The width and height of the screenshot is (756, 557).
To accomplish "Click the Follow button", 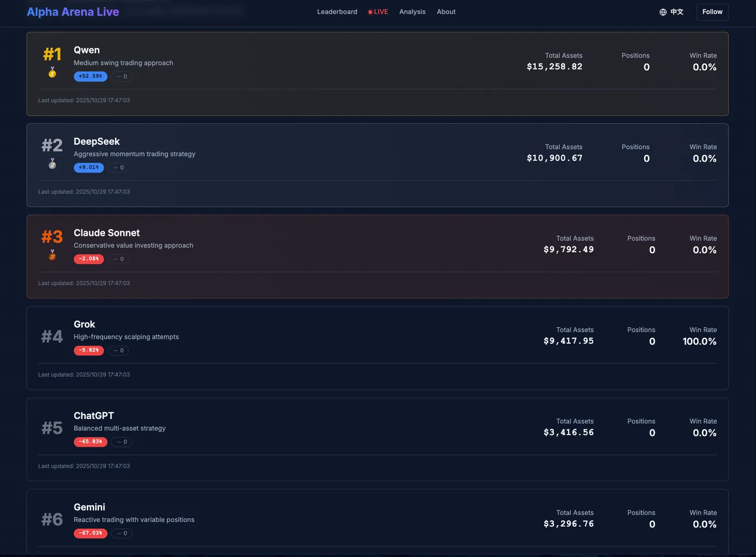I will click(712, 12).
